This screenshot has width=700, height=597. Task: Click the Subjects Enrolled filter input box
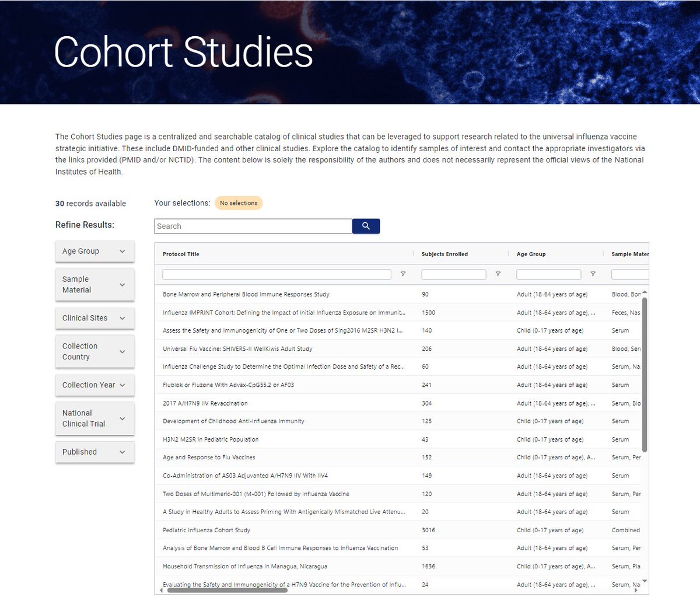tap(453, 274)
